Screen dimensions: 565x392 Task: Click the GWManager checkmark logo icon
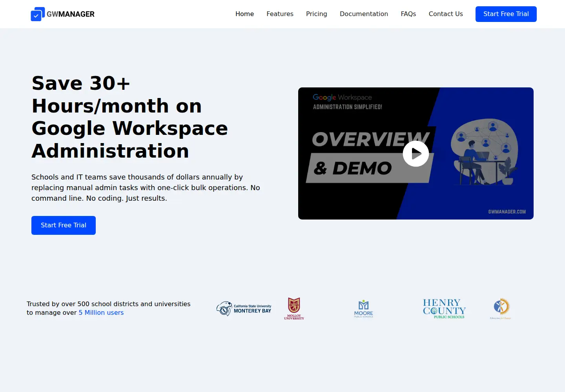38,14
